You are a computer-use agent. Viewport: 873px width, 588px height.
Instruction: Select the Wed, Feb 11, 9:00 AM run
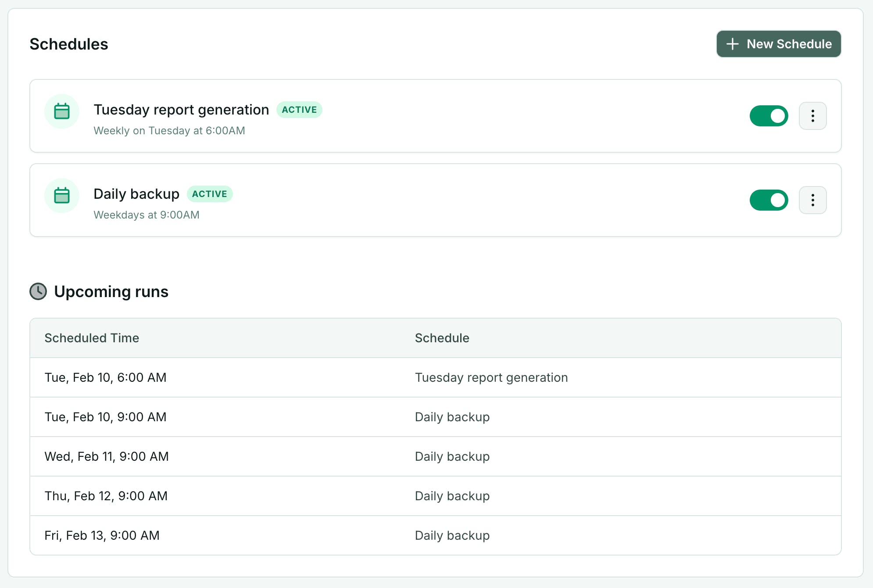point(107,456)
